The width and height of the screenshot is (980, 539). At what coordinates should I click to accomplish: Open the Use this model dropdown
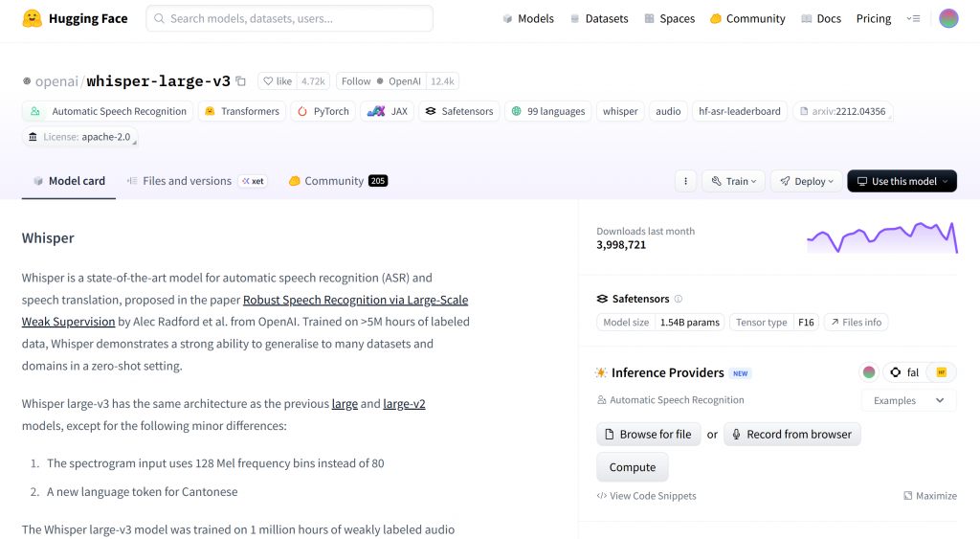coord(902,181)
